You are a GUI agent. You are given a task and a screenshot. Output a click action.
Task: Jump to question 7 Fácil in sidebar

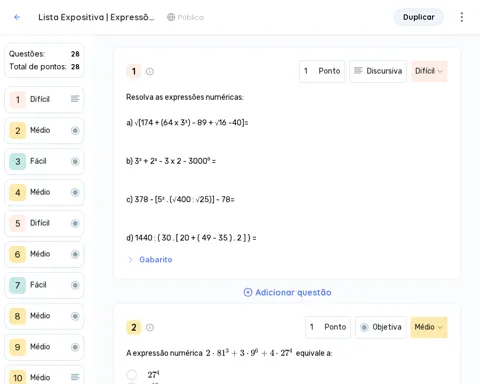click(44, 285)
